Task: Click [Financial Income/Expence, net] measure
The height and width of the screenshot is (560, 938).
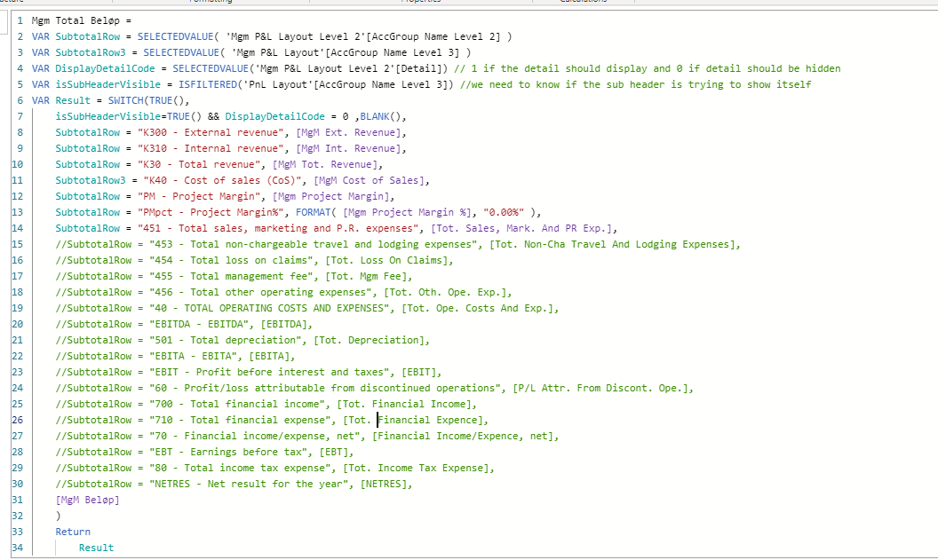Action: coord(463,436)
